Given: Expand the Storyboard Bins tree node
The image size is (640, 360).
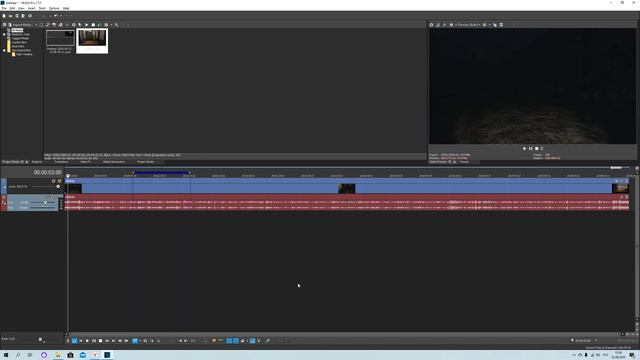Looking at the screenshot, I should point(4,50).
